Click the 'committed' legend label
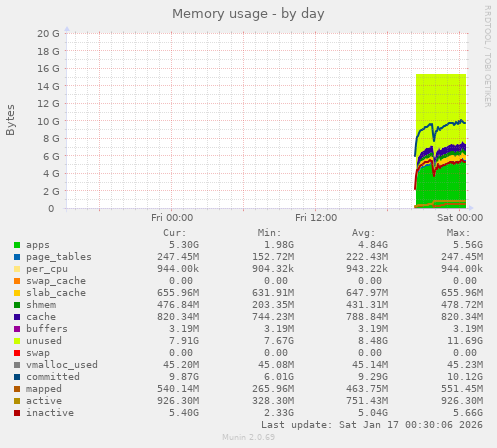 pos(53,377)
